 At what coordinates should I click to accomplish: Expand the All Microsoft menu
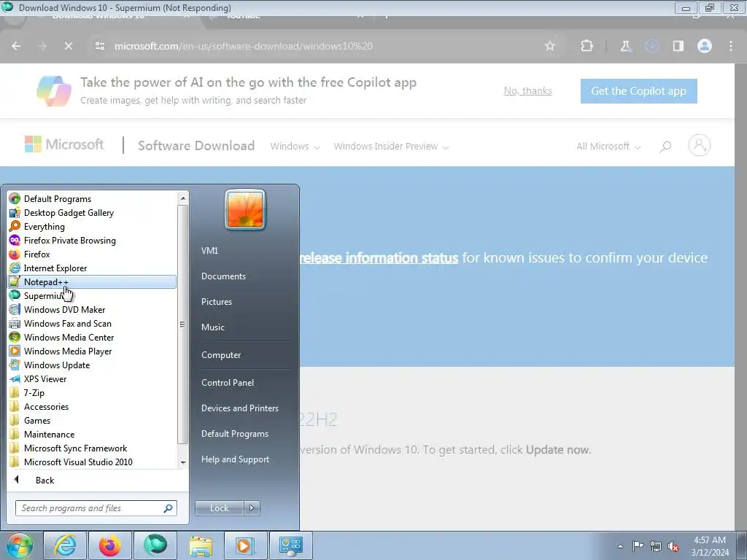[x=608, y=146]
